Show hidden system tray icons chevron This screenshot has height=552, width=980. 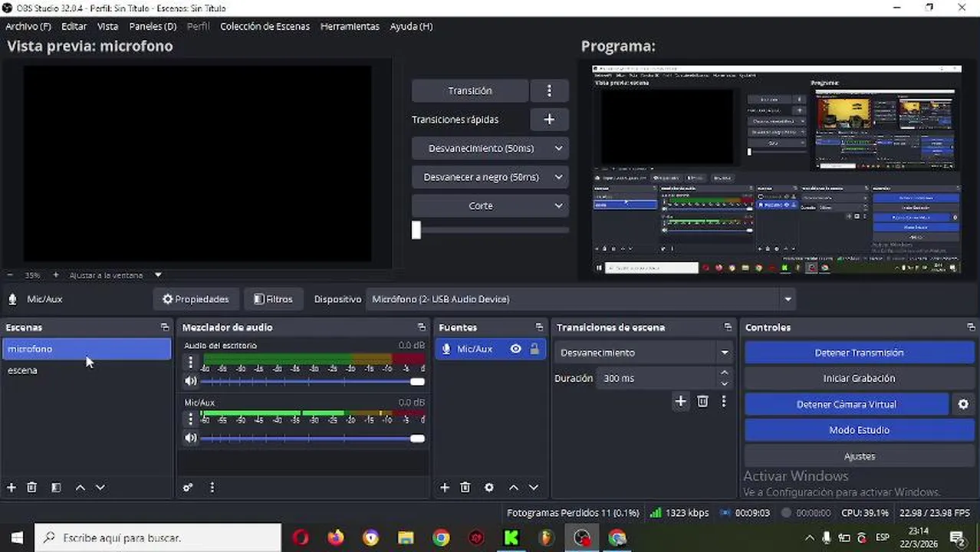tap(809, 538)
